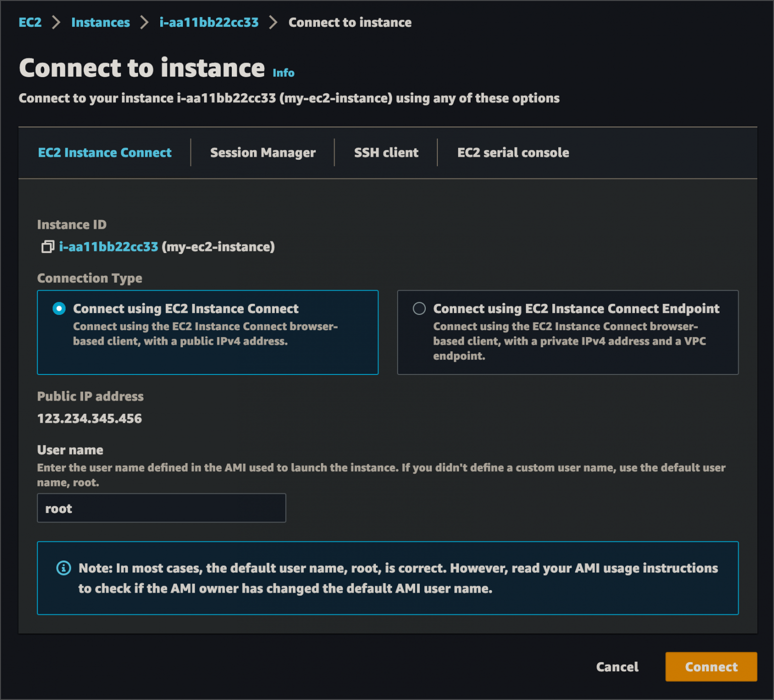Click the selected EC2 Instance Connect card
The width and height of the screenshot is (774, 700).
point(208,333)
